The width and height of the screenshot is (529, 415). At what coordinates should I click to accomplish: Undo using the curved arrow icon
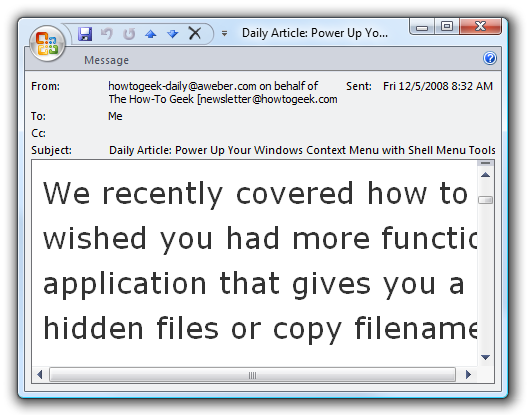[x=107, y=34]
